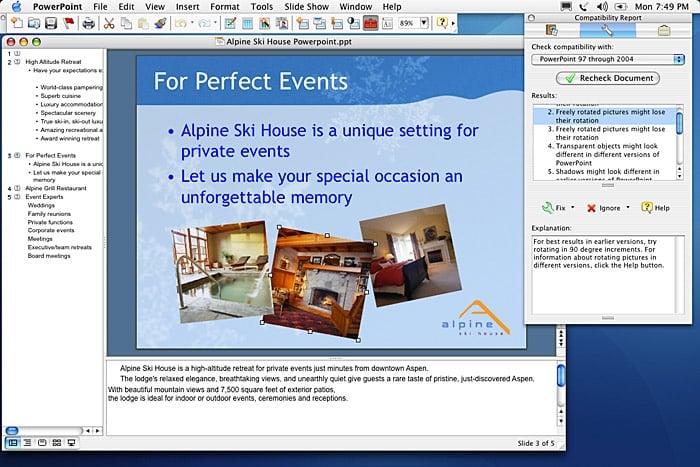Switch to Slide view button

(x=42, y=442)
